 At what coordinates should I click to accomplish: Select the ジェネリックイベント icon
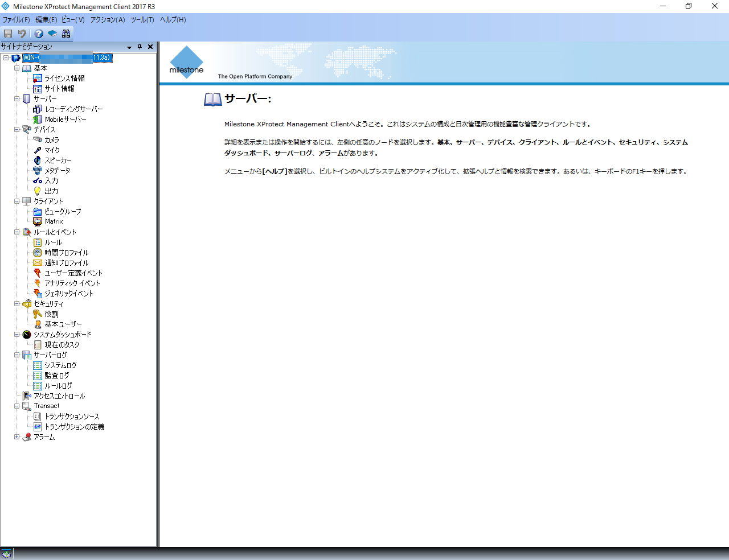click(x=38, y=293)
